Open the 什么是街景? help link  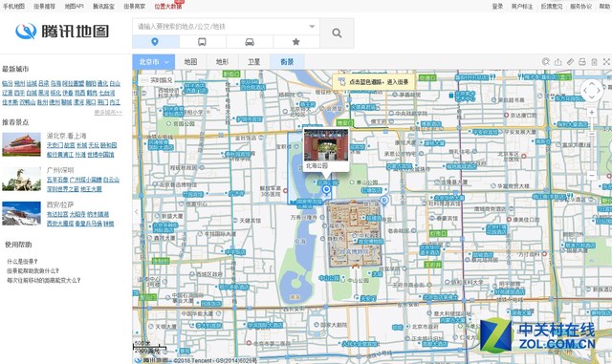click(22, 262)
